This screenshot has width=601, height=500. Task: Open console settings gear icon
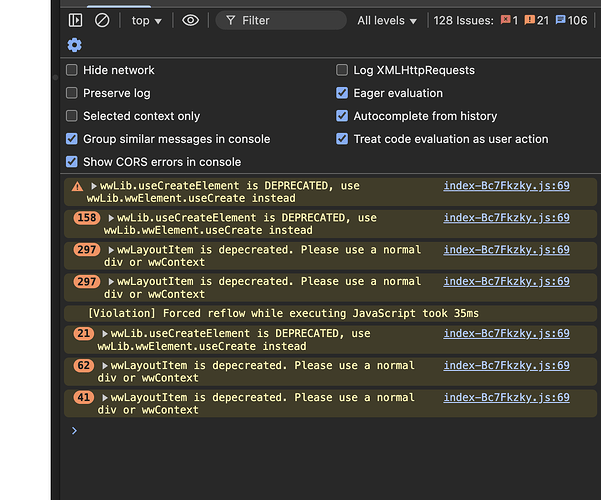coord(75,45)
